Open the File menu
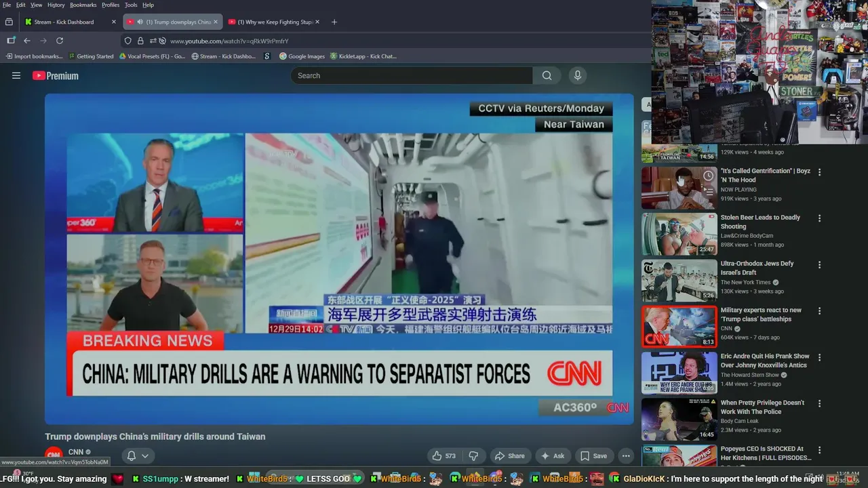The height and width of the screenshot is (488, 868). [7, 5]
